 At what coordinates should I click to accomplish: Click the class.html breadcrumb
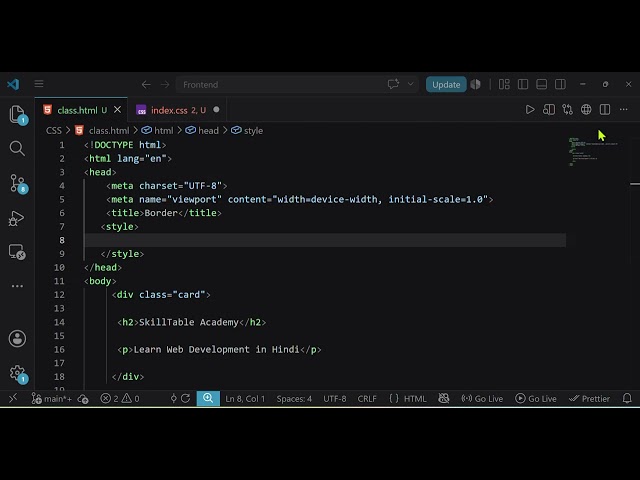109,131
